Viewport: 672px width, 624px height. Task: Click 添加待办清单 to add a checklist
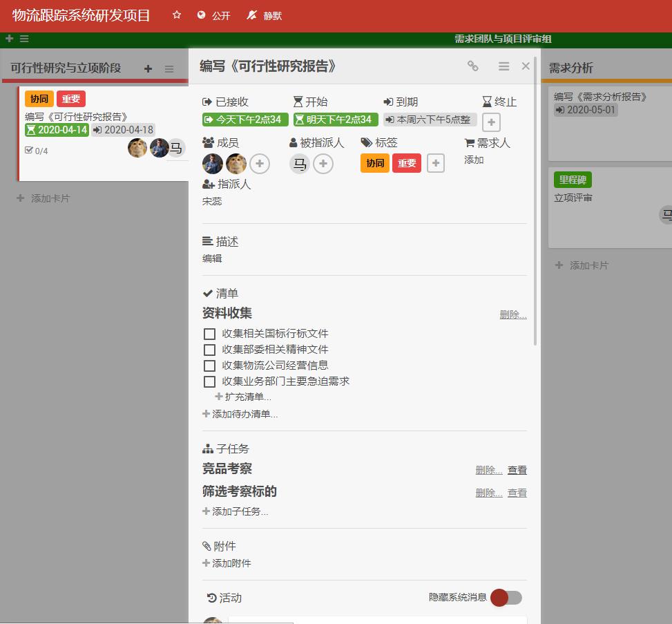240,414
